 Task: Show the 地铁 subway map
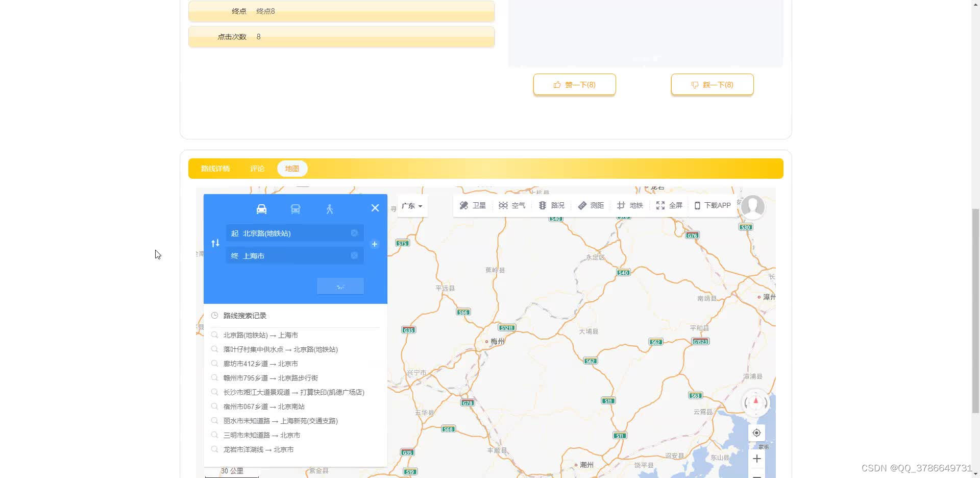coord(630,205)
